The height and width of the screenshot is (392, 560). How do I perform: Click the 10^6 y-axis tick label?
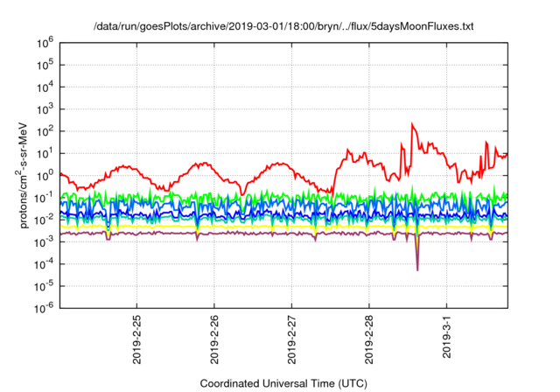coord(45,43)
